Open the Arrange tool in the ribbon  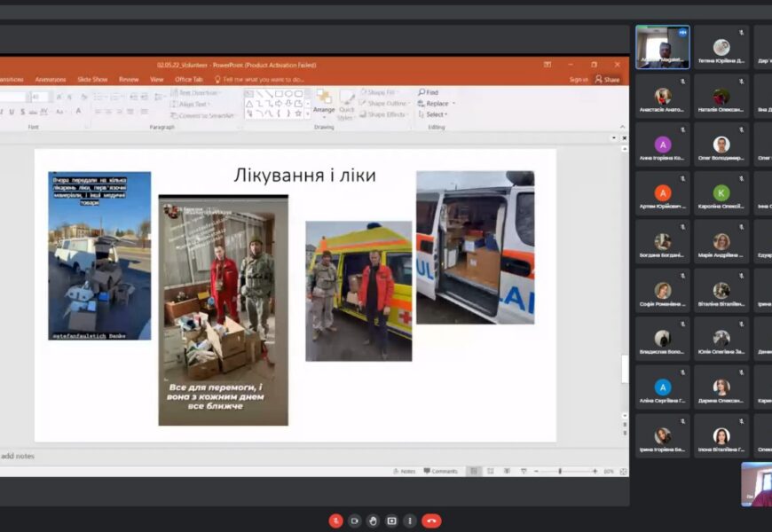click(x=324, y=103)
